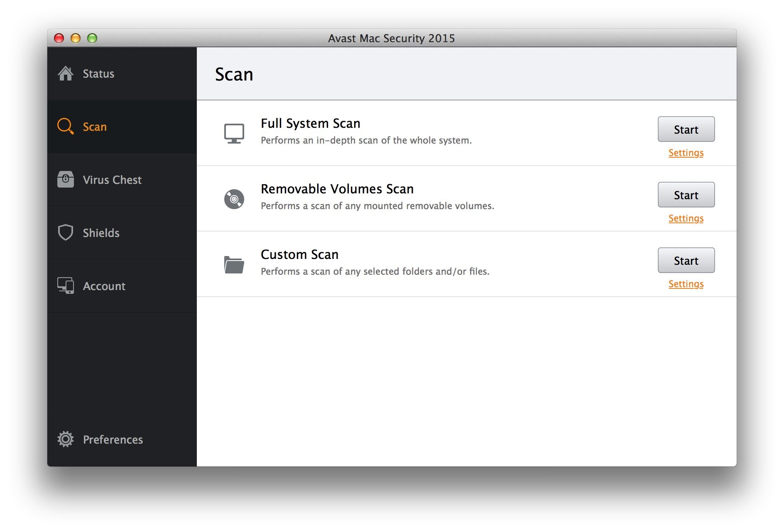Open the Account sidebar entry

coord(104,286)
